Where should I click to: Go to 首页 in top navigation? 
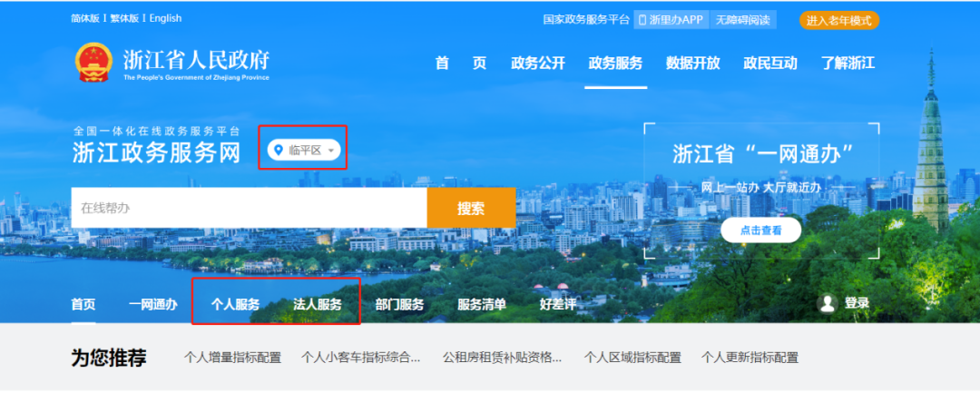[461, 64]
